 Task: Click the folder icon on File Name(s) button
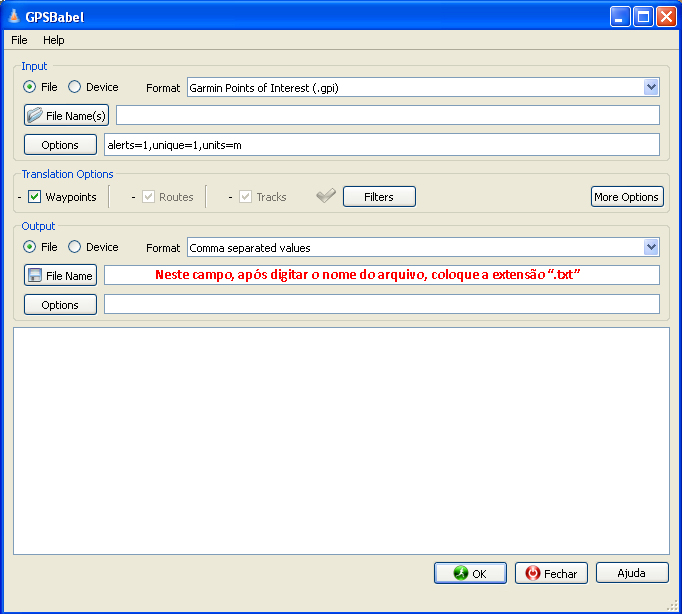click(x=35, y=115)
